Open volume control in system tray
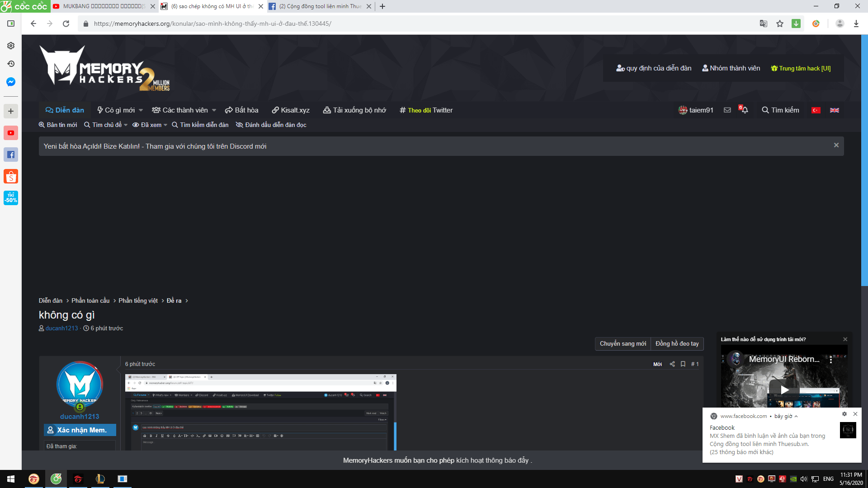Screen dimensions: 868x488 804,479
